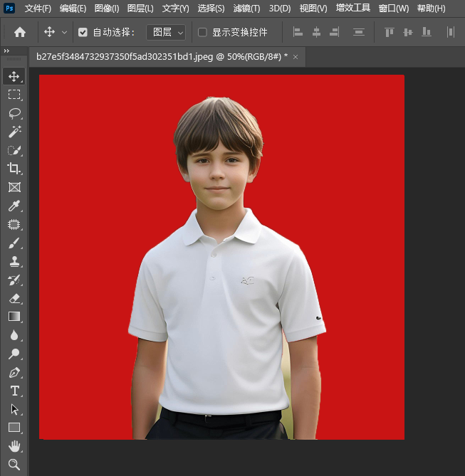Align vertical centers
The image size is (465, 476).
408,32
